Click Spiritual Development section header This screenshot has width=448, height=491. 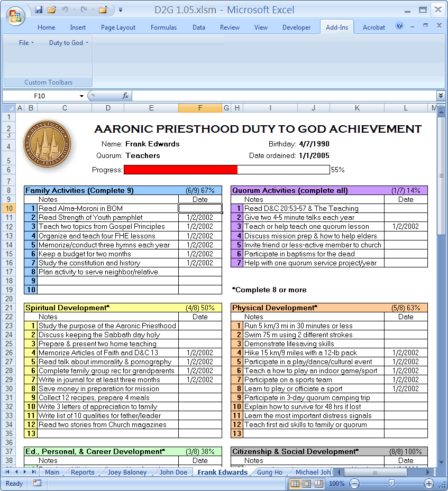(x=123, y=308)
